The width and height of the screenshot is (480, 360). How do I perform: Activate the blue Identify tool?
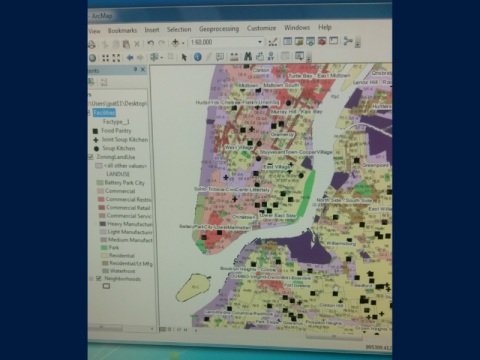[197, 57]
